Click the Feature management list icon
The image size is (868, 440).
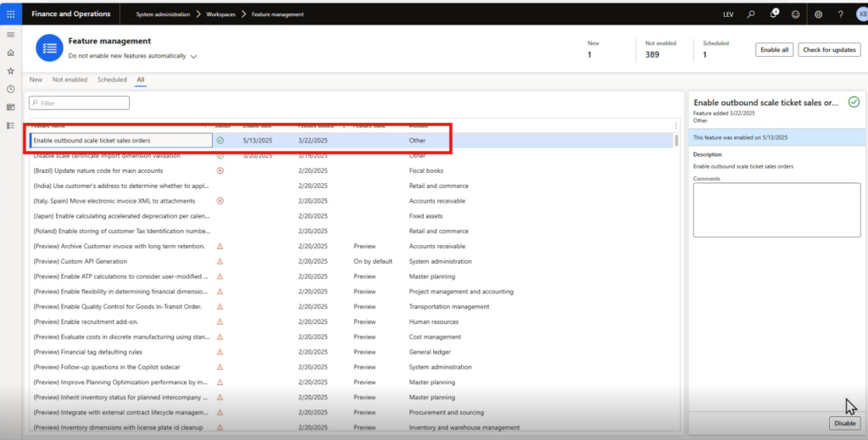pyautogui.click(x=49, y=48)
